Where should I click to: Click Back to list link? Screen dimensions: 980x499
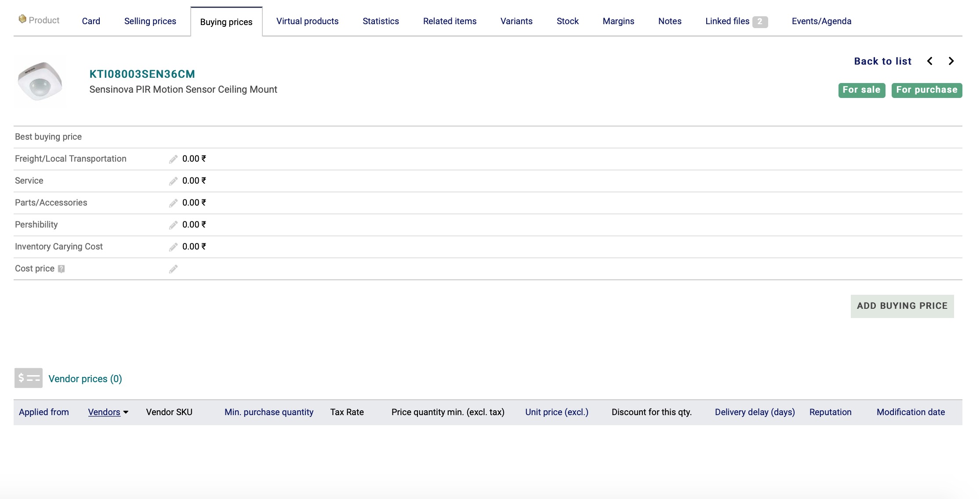tap(883, 61)
